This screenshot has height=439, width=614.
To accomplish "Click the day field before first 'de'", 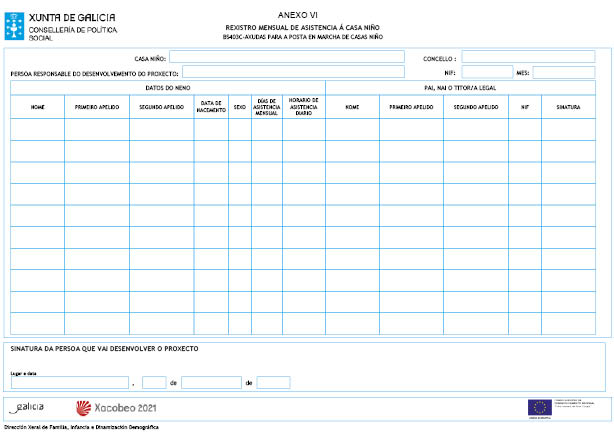I will (154, 382).
